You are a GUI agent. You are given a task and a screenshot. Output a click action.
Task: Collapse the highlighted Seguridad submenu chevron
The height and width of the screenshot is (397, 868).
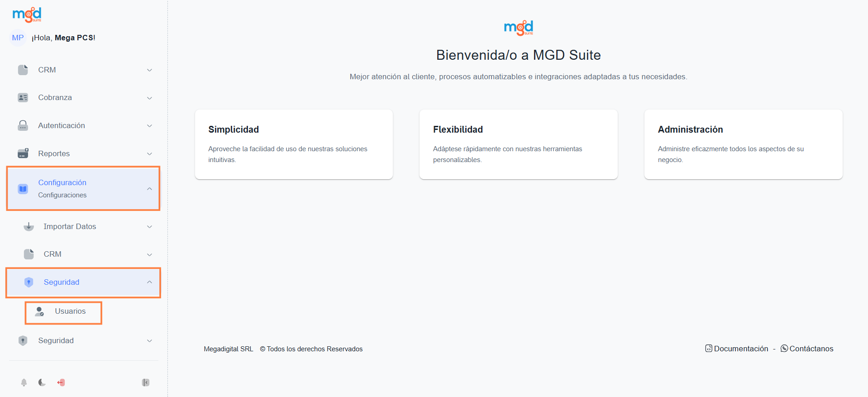(149, 282)
